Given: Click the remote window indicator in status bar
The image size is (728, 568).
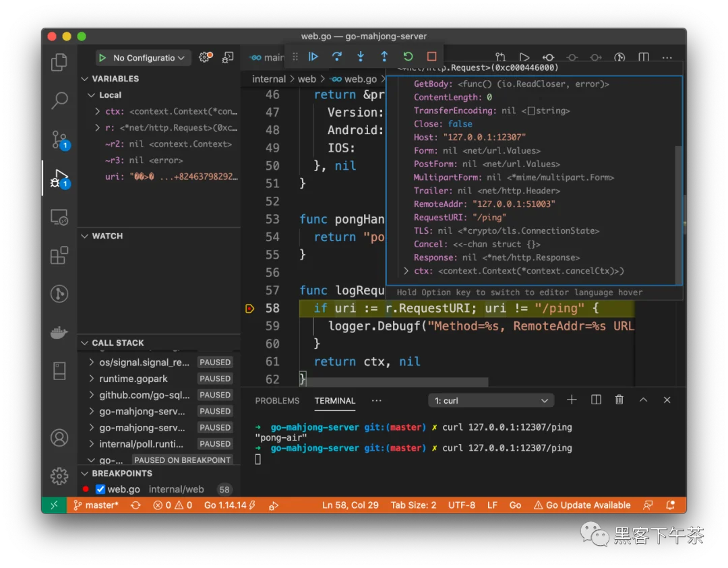Looking at the screenshot, I should click(x=55, y=505).
